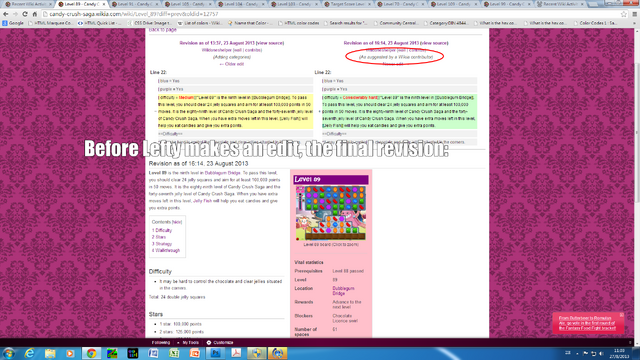Switch to Chrome in the taskbar
This screenshot has height=360, width=640.
91,353
